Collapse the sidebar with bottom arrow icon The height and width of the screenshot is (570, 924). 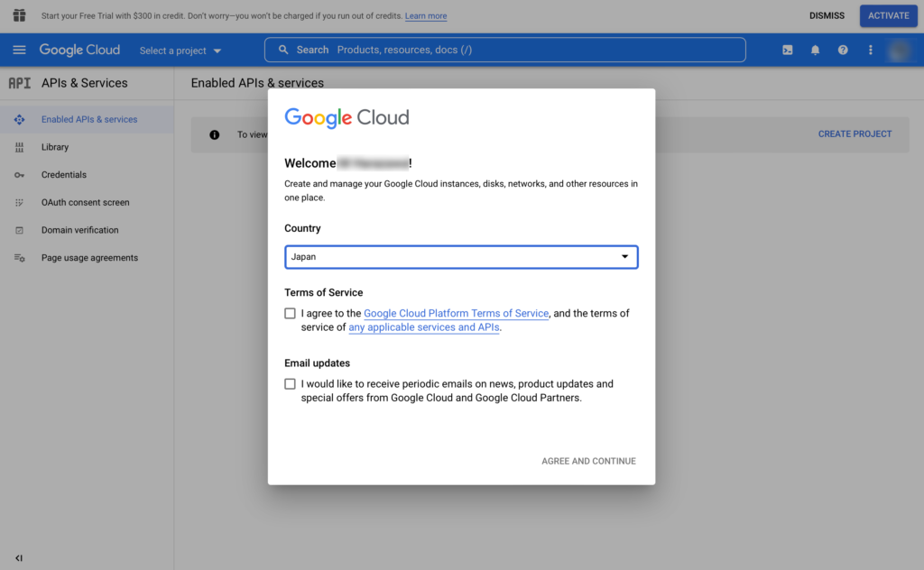19,558
